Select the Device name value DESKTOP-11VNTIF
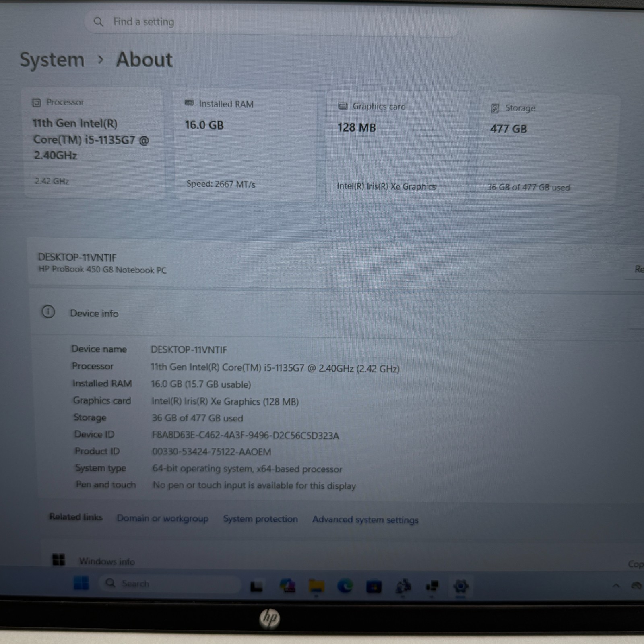Viewport: 644px width, 644px height. (189, 350)
